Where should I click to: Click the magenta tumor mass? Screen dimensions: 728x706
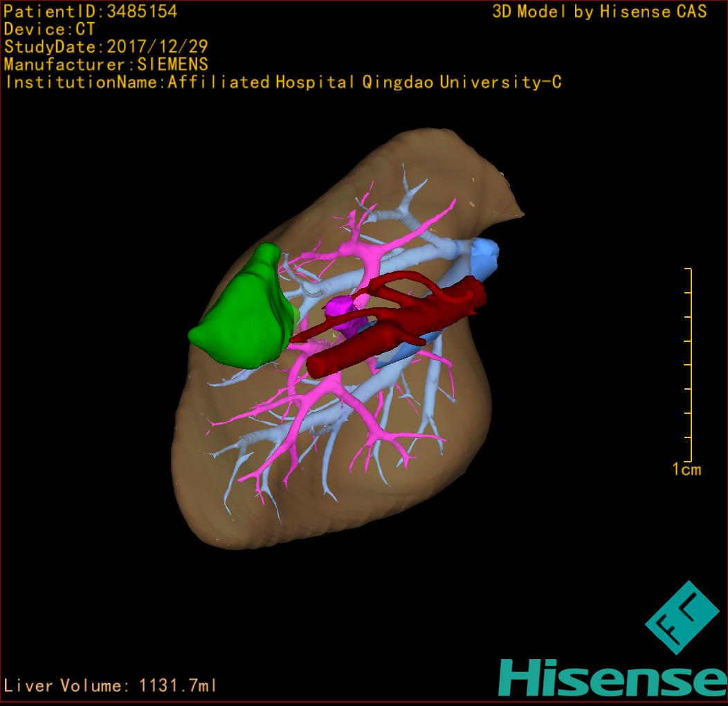tap(346, 316)
